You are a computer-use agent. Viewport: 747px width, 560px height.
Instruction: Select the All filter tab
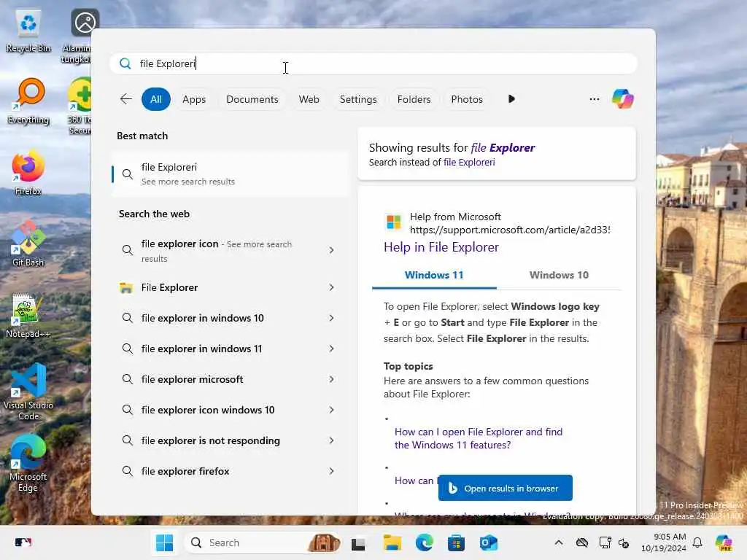pyautogui.click(x=156, y=99)
